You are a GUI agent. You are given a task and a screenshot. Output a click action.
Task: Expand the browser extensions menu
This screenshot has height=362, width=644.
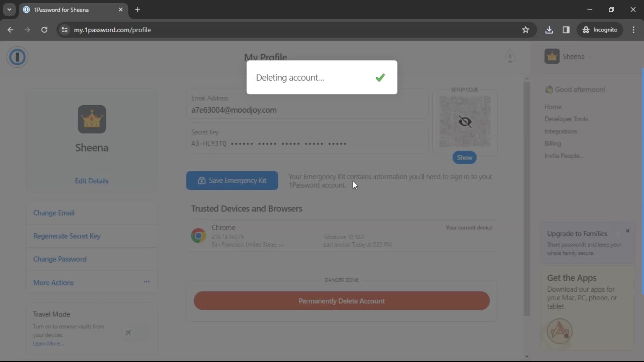click(567, 29)
